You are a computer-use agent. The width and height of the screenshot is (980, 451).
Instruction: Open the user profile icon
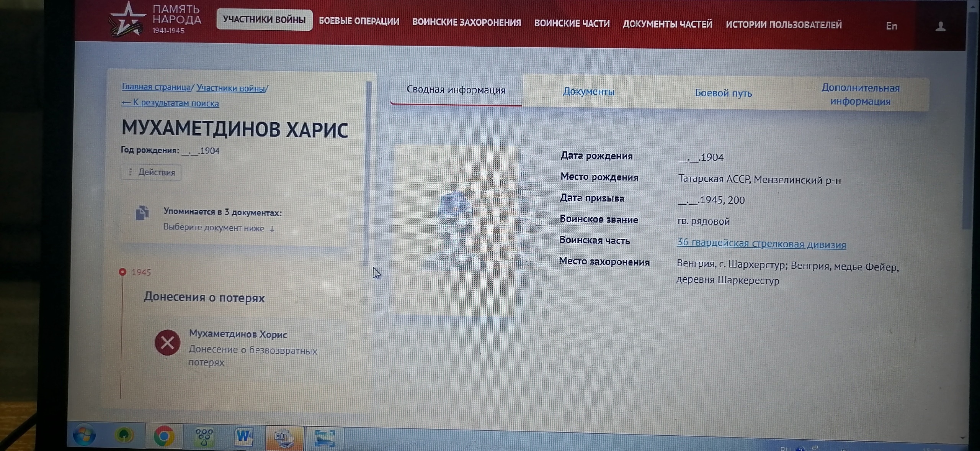[x=940, y=26]
